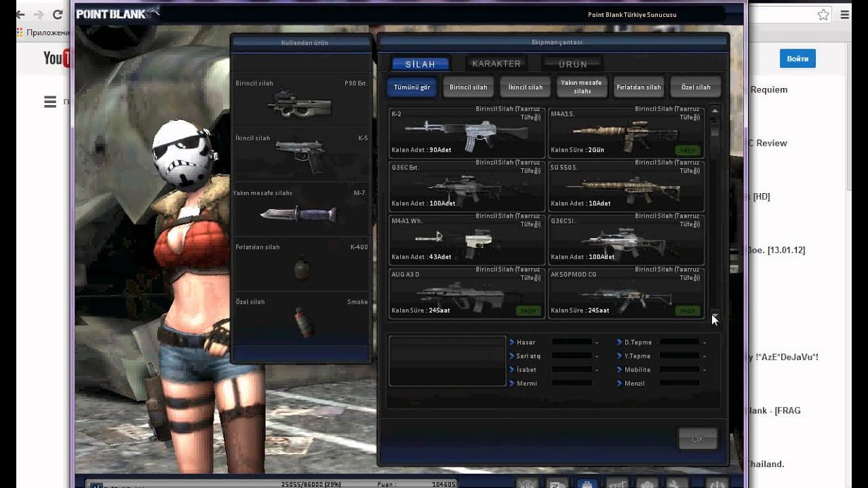Filter by Özel silah
This screenshot has height=488, width=868.
click(696, 87)
